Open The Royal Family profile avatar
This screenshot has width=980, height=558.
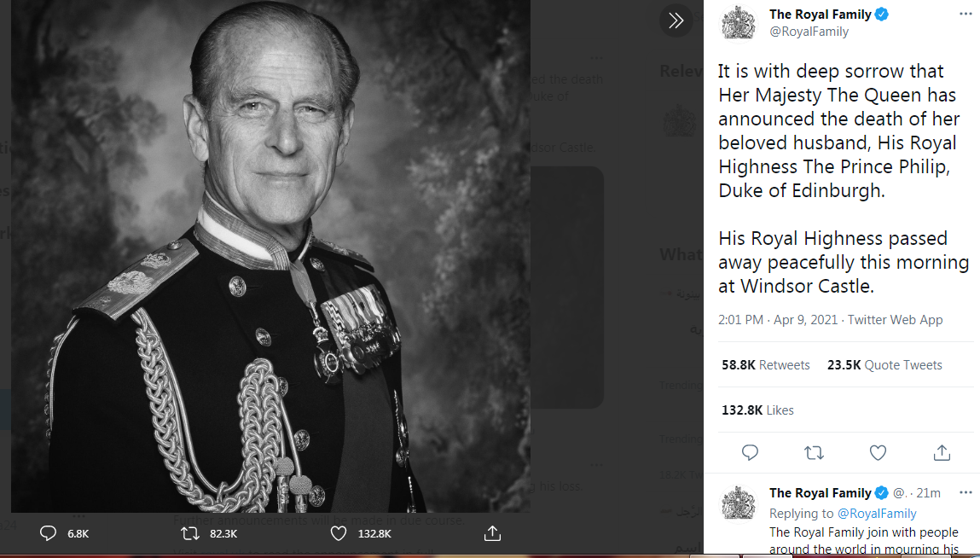click(x=739, y=22)
